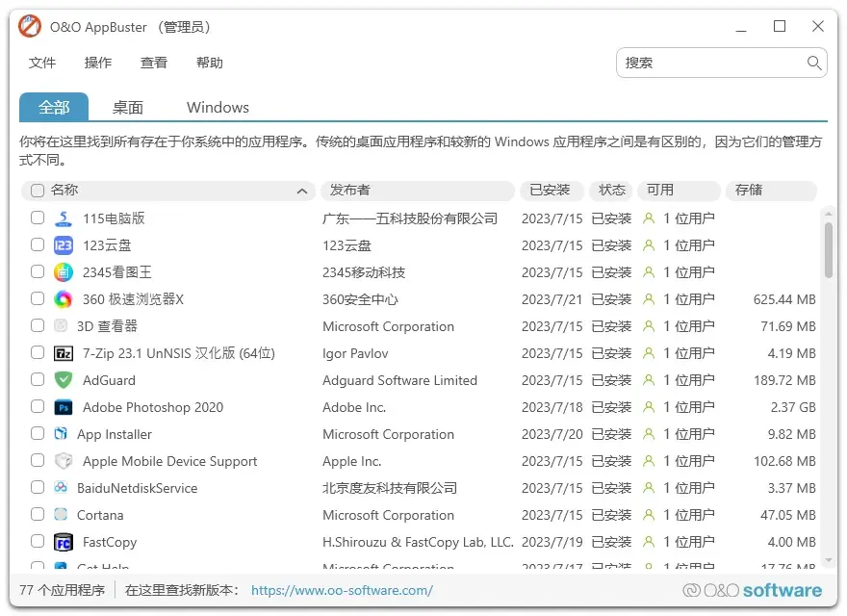Click the 2.37 GB storage value
847x616 pixels.
pos(793,407)
